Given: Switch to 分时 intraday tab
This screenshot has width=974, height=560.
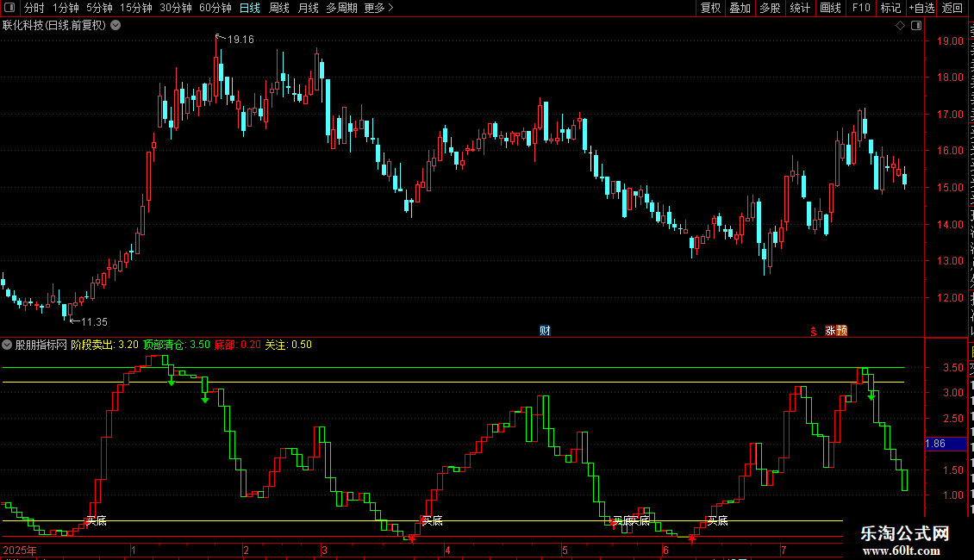Looking at the screenshot, I should click(x=34, y=8).
